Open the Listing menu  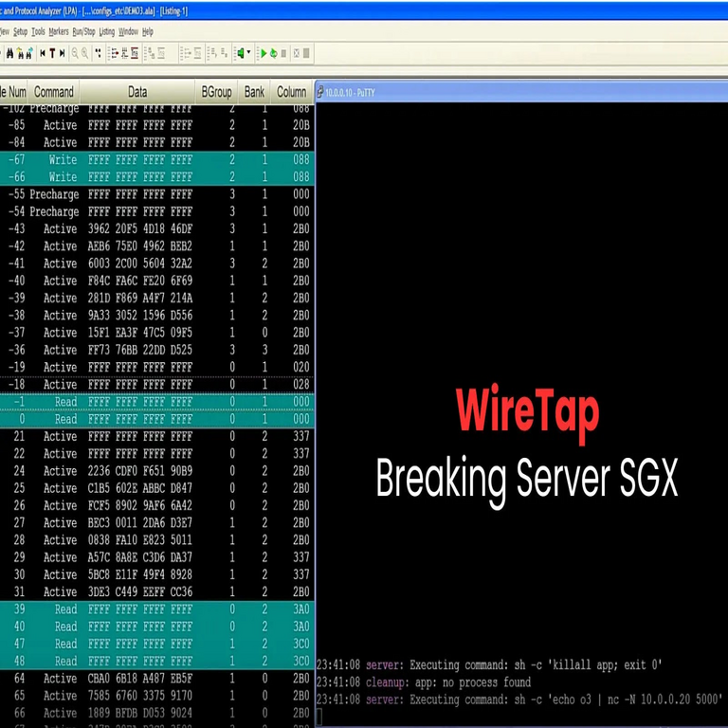(107, 31)
